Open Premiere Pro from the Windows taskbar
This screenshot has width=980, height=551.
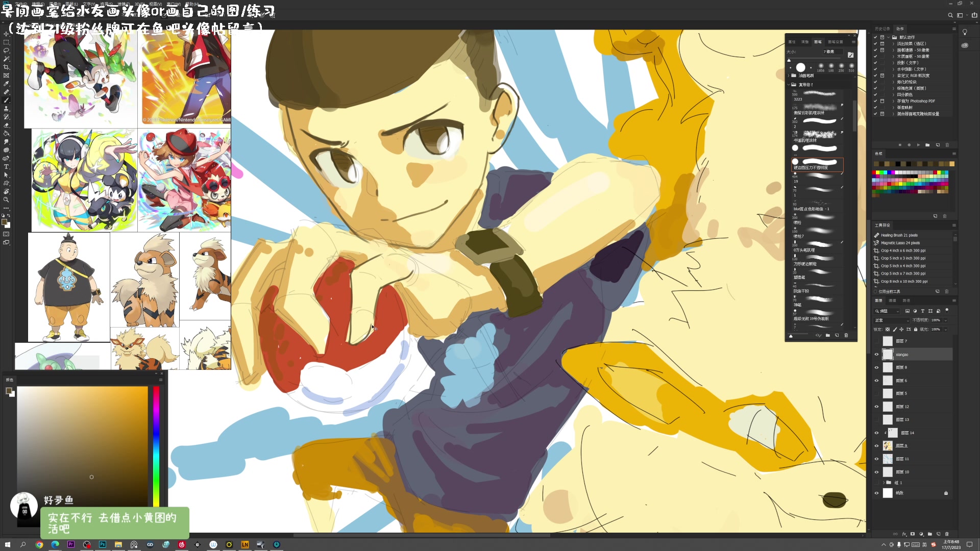pyautogui.click(x=71, y=544)
